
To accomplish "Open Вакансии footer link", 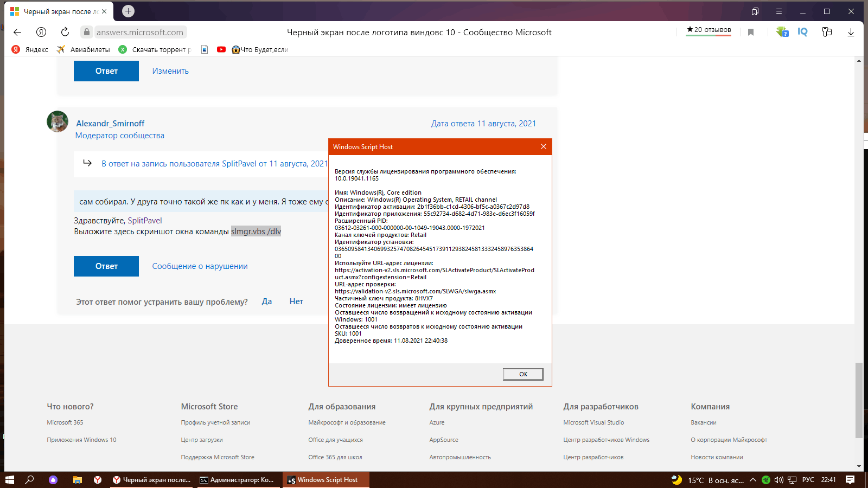I will point(704,422).
